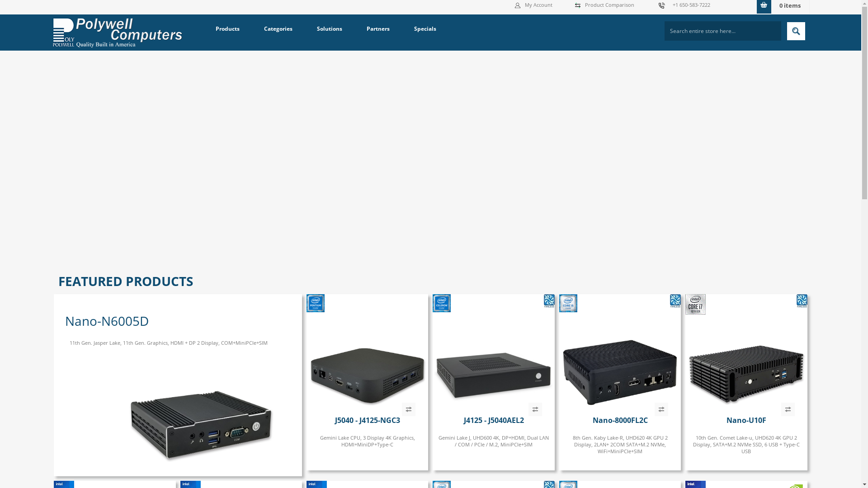The image size is (868, 488).
Task: Open the Nano-N6005D featured title
Action: (107, 321)
